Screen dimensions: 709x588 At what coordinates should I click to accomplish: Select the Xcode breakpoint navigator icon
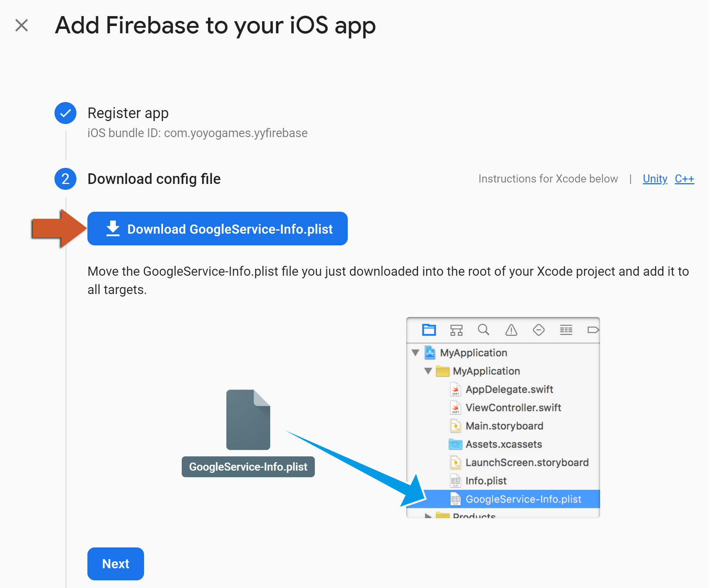pos(593,330)
